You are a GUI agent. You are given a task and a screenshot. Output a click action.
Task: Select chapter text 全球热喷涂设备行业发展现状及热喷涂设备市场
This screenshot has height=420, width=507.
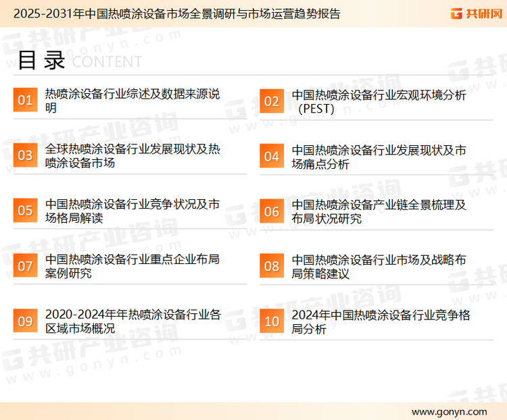pos(132,156)
